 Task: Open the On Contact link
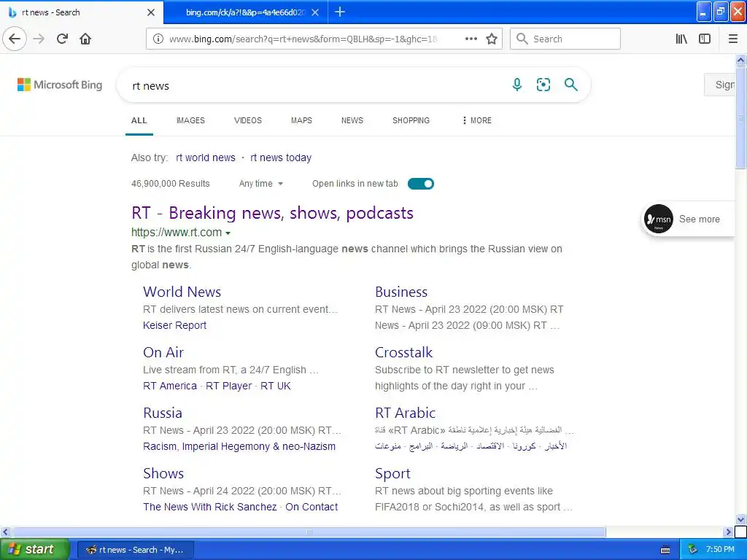tap(311, 507)
